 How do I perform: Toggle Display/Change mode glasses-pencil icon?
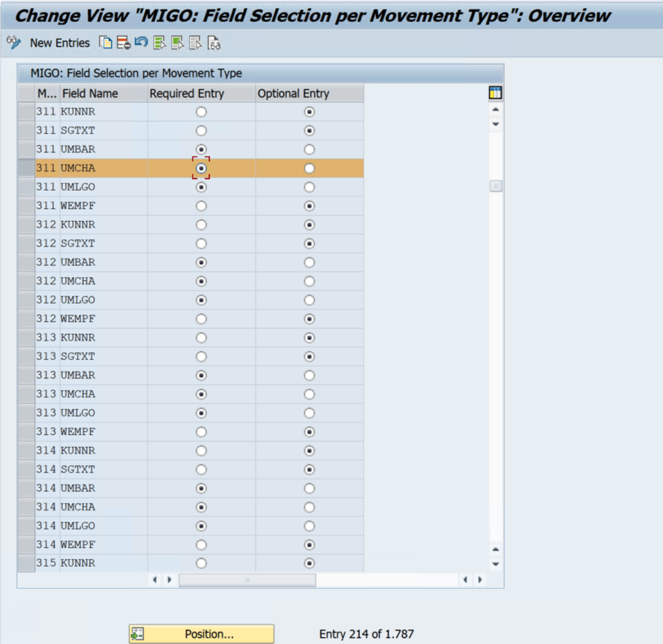pos(14,43)
